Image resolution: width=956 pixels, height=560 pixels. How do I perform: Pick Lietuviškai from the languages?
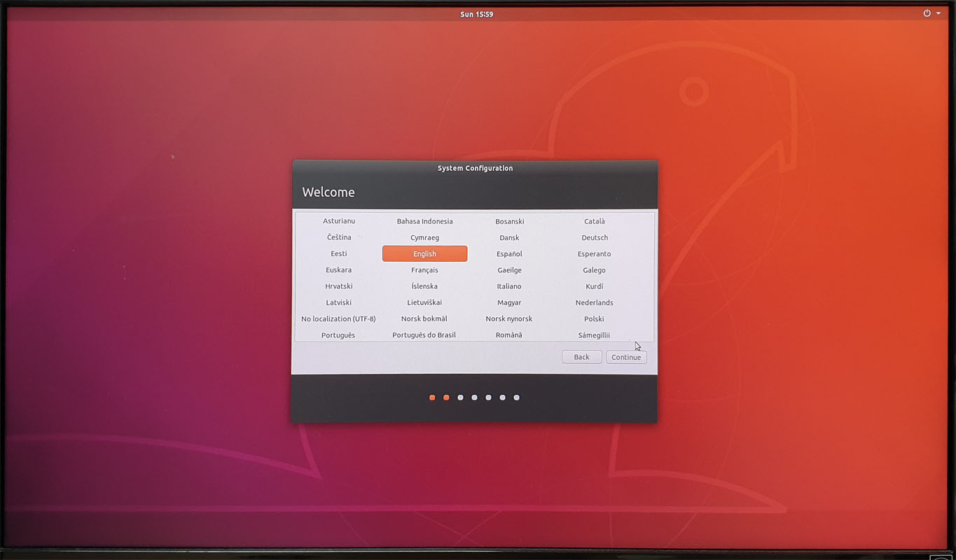point(424,302)
